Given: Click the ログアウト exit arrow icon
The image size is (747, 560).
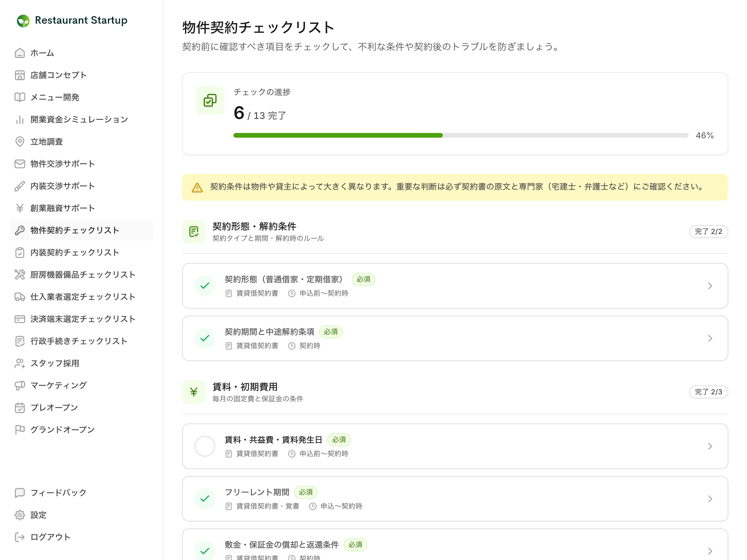Looking at the screenshot, I should (20, 537).
